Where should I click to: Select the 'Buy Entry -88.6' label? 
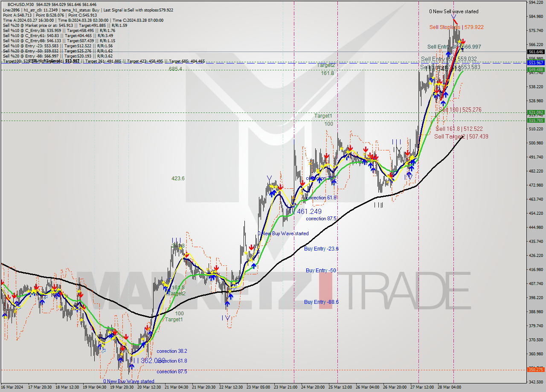321,302
